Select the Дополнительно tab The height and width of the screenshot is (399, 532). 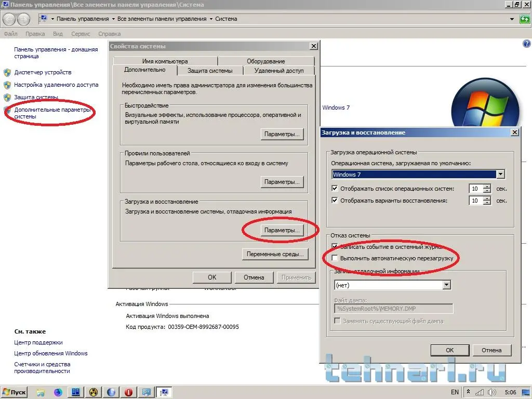click(x=145, y=70)
